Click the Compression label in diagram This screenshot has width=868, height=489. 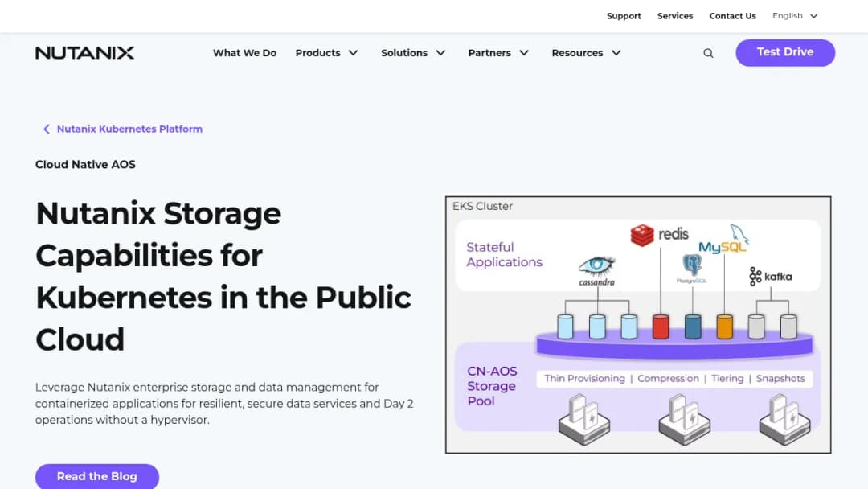pyautogui.click(x=668, y=378)
